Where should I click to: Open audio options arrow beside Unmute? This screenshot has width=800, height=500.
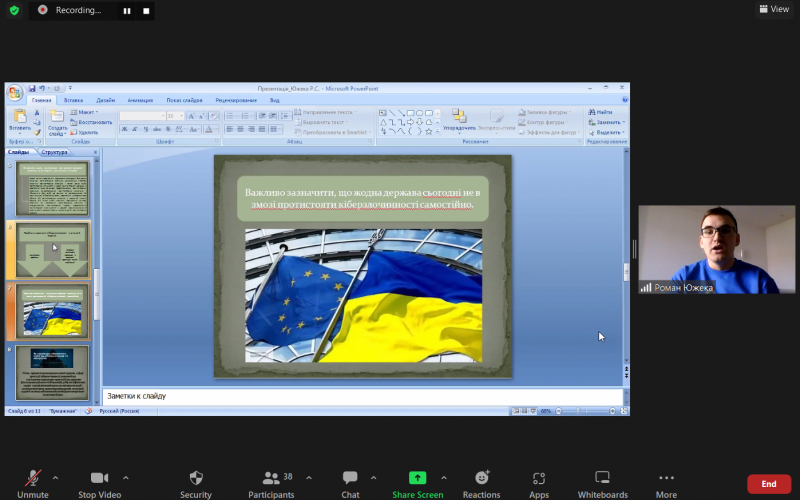55,478
